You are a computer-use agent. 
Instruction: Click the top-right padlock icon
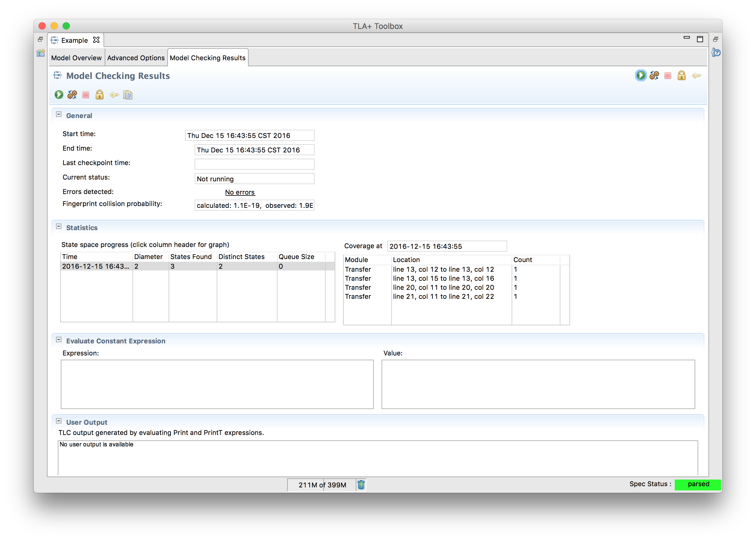[682, 76]
